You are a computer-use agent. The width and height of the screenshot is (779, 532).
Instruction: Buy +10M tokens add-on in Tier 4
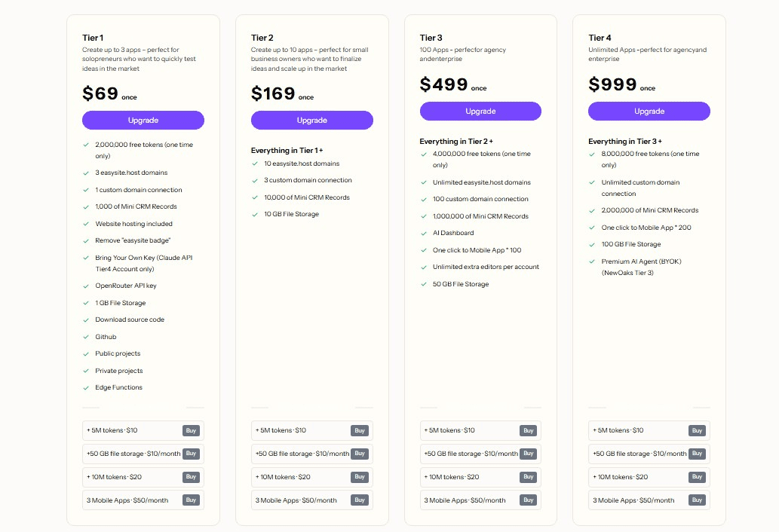tap(697, 477)
